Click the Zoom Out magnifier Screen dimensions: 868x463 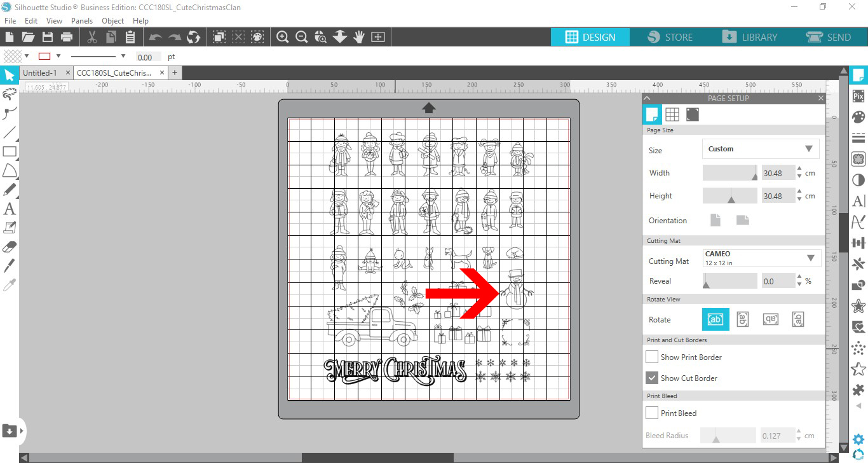click(x=302, y=37)
